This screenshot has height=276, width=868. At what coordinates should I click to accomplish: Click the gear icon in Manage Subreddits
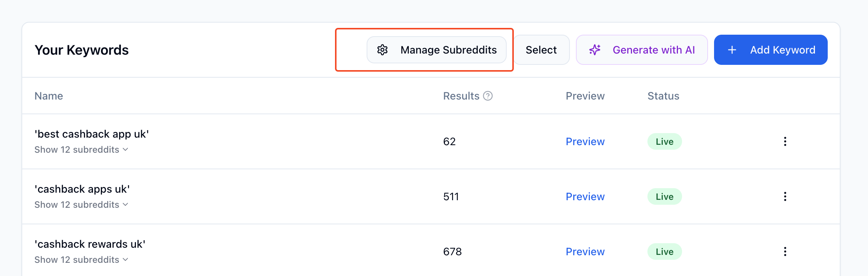382,50
